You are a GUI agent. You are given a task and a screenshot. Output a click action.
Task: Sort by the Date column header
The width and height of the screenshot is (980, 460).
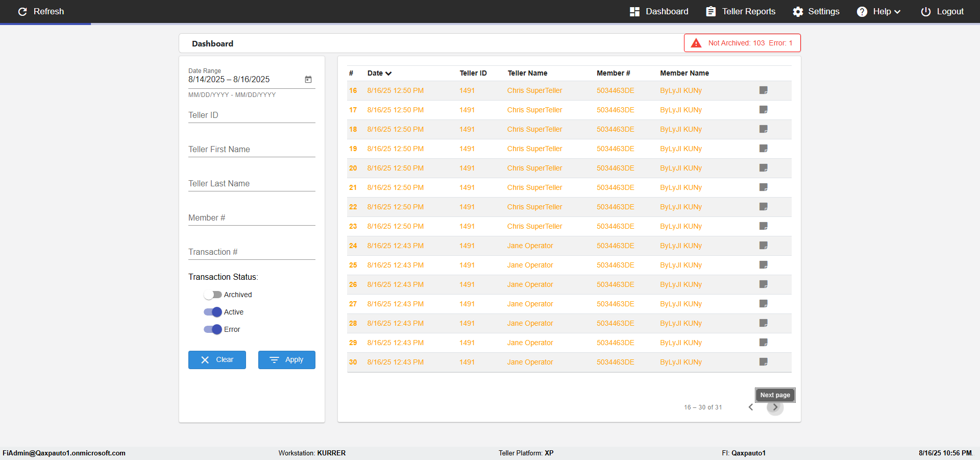click(x=379, y=73)
